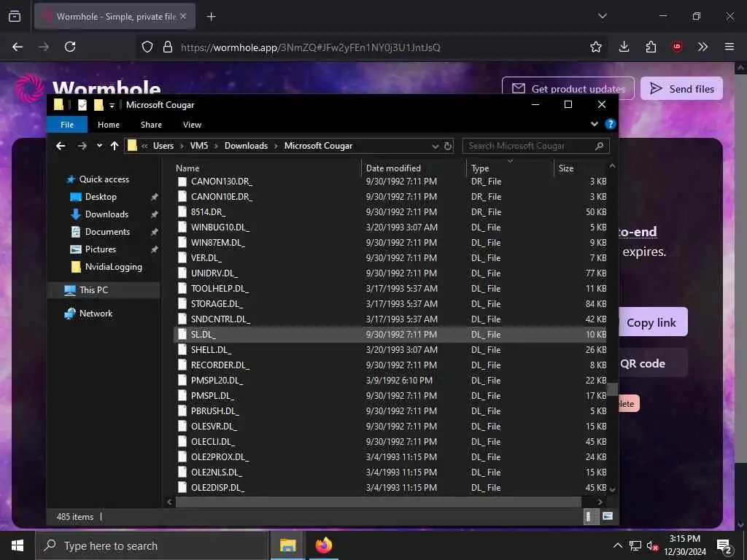Close the Wormhole browser tab
This screenshot has width=747, height=560.
click(x=183, y=16)
